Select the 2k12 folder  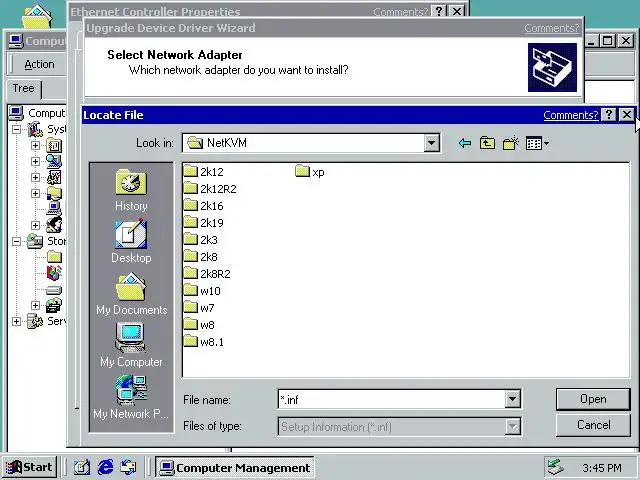tap(203, 171)
